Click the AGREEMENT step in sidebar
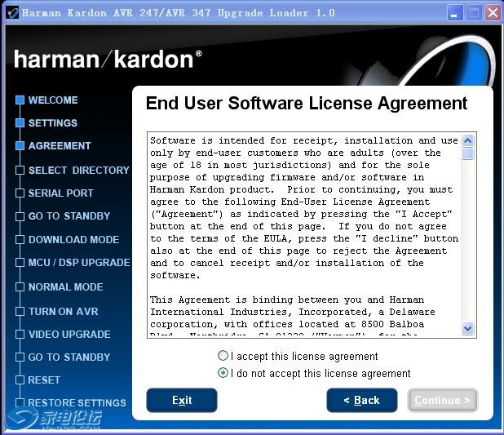The width and height of the screenshot is (504, 435). pyautogui.click(x=60, y=146)
